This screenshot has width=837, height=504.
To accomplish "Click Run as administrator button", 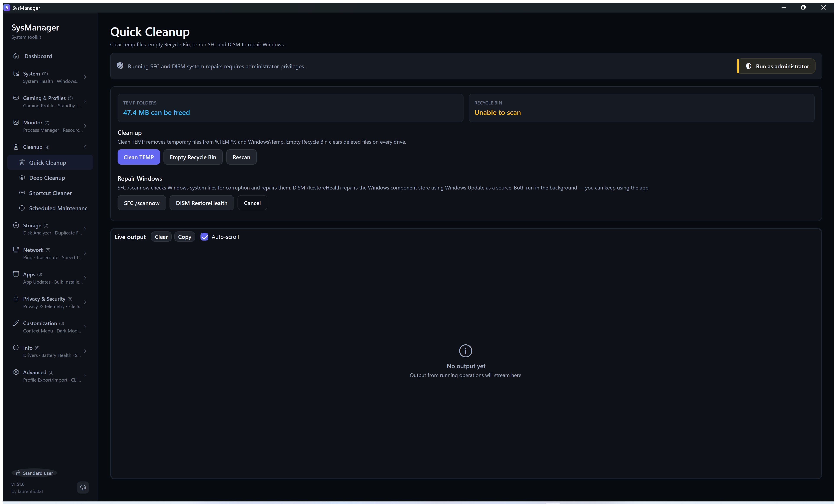I will pyautogui.click(x=776, y=66).
